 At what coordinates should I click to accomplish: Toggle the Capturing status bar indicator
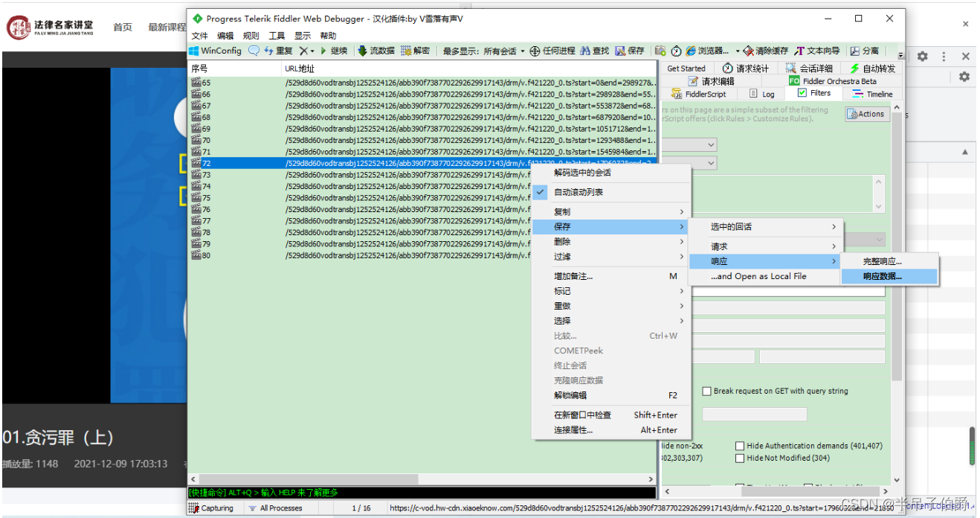211,508
